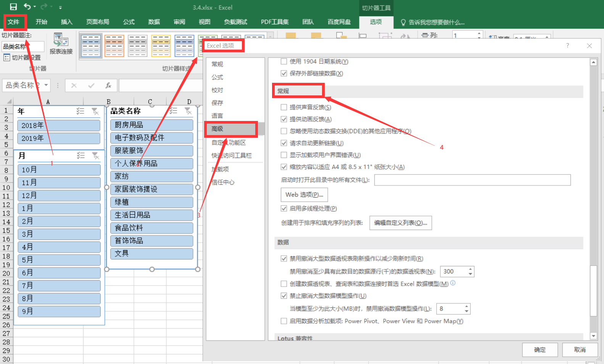
Task: Switch to the 页面布局 tab
Action: [98, 22]
